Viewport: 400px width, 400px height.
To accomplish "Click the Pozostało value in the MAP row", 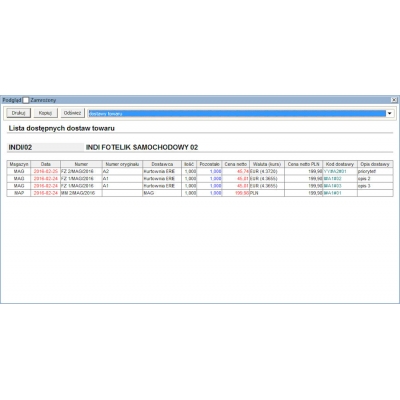I will (215, 193).
